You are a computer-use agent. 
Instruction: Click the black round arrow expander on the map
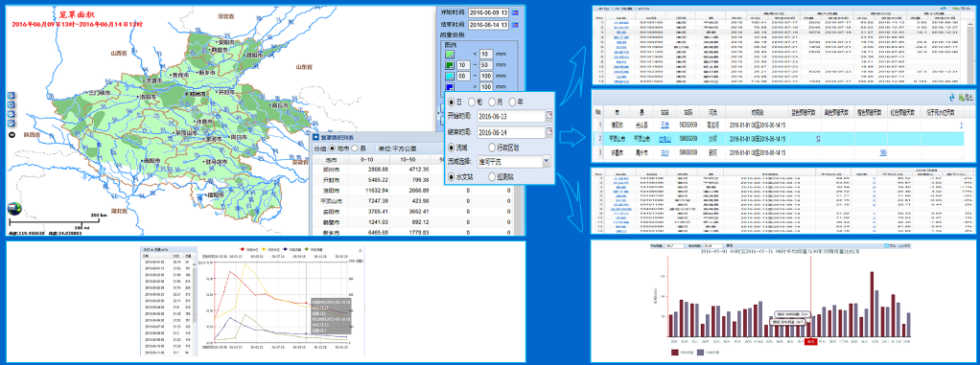12,134
